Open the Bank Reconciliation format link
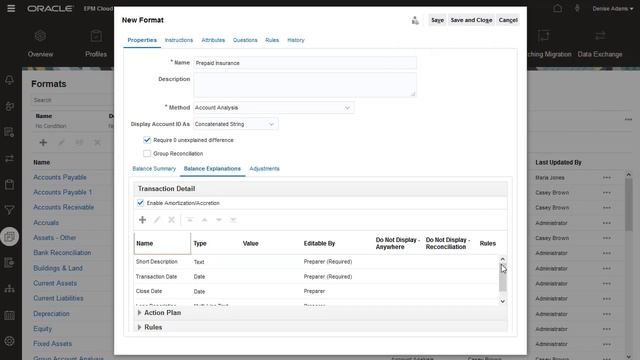The image size is (640, 360). pyautogui.click(x=62, y=253)
